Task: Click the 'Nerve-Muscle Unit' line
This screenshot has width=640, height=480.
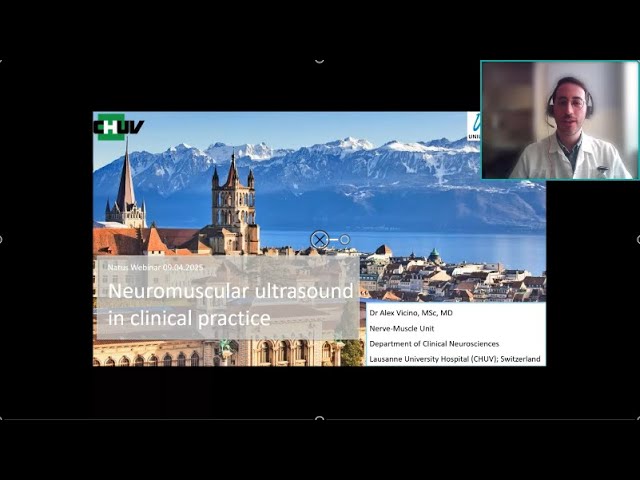Action: click(x=402, y=329)
